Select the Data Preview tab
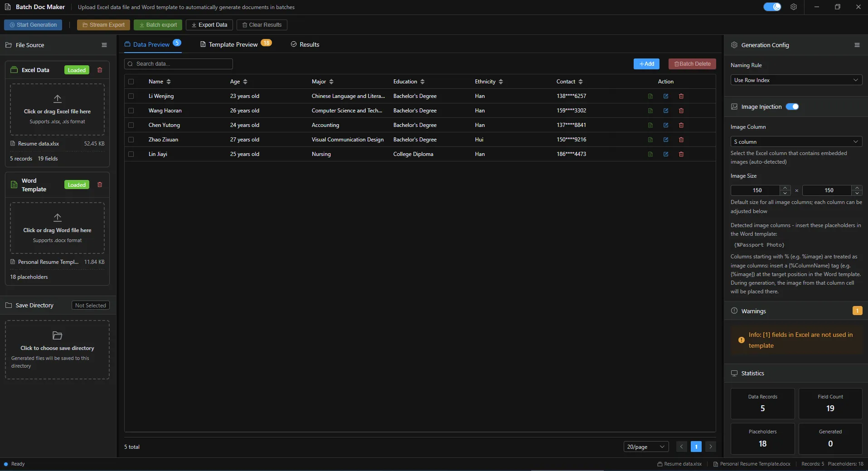Image resolution: width=868 pixels, height=471 pixels. pyautogui.click(x=152, y=44)
